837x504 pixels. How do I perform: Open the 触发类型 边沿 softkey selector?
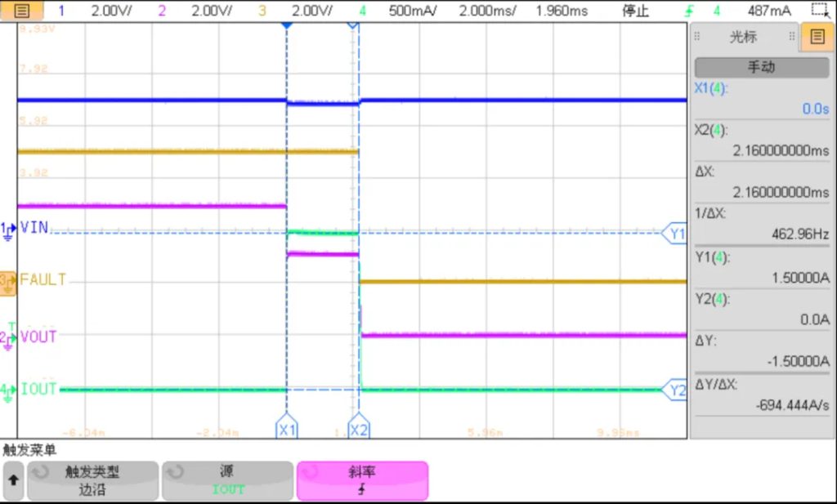click(92, 481)
